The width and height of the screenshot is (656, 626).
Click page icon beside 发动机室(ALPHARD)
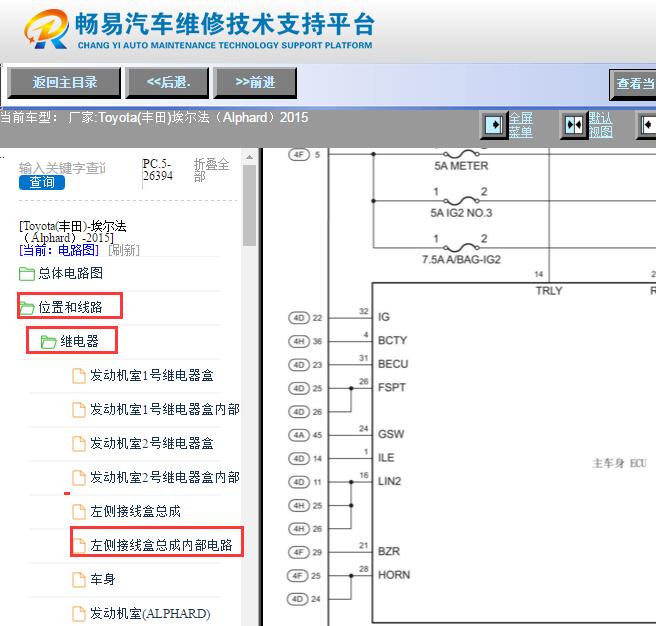79,613
